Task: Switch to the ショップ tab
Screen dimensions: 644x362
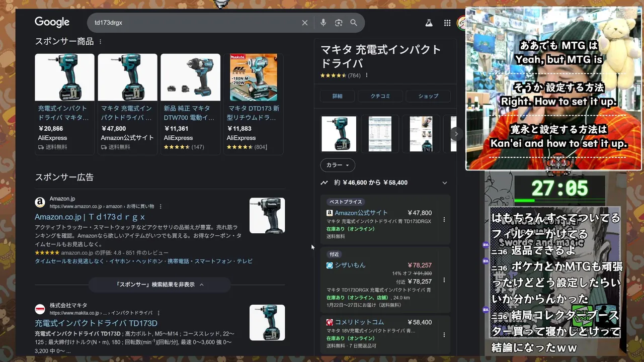Action: [x=428, y=96]
